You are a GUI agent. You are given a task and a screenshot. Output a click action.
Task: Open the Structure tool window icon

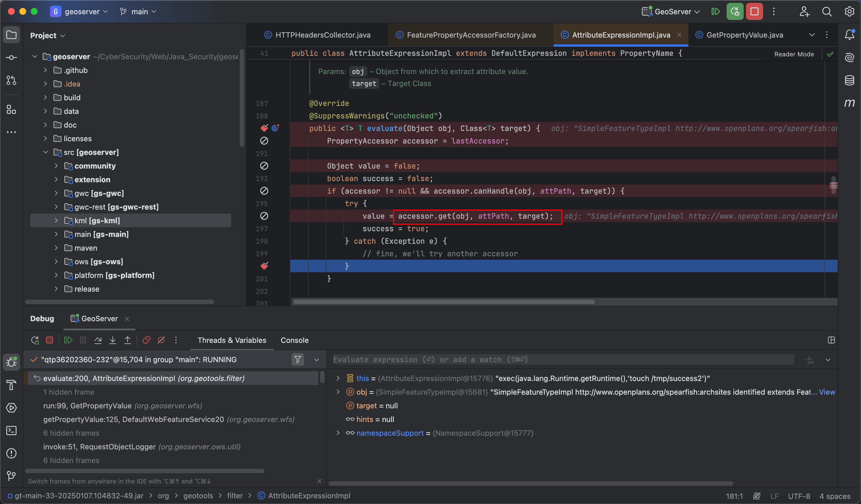click(x=11, y=109)
